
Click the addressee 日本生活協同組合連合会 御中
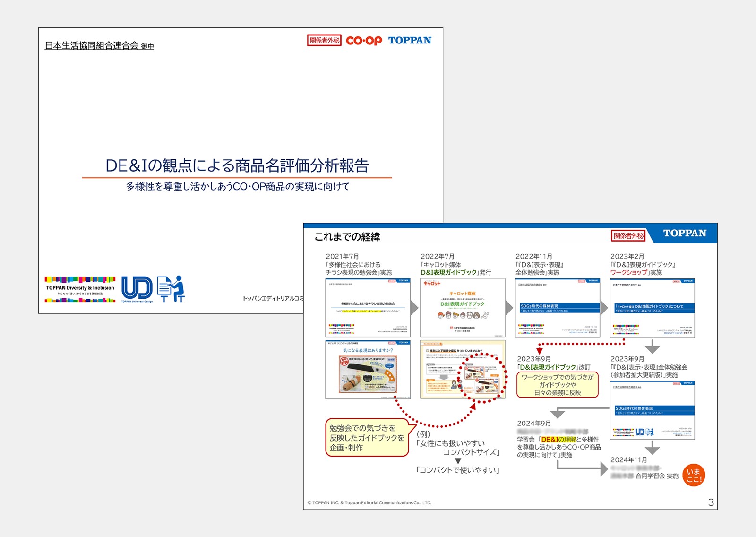click(99, 46)
